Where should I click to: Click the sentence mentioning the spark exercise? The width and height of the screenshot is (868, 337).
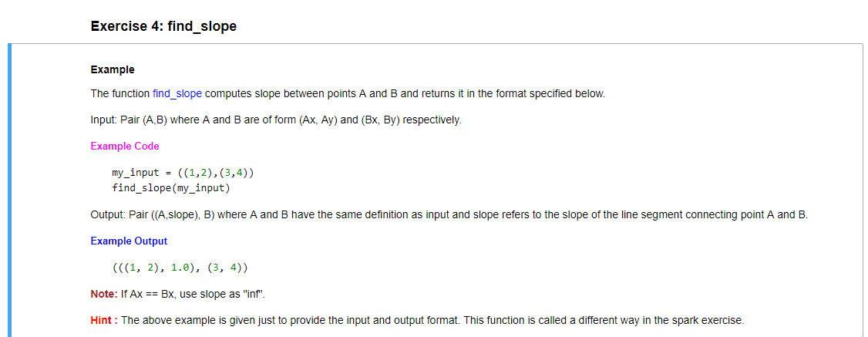(x=432, y=320)
